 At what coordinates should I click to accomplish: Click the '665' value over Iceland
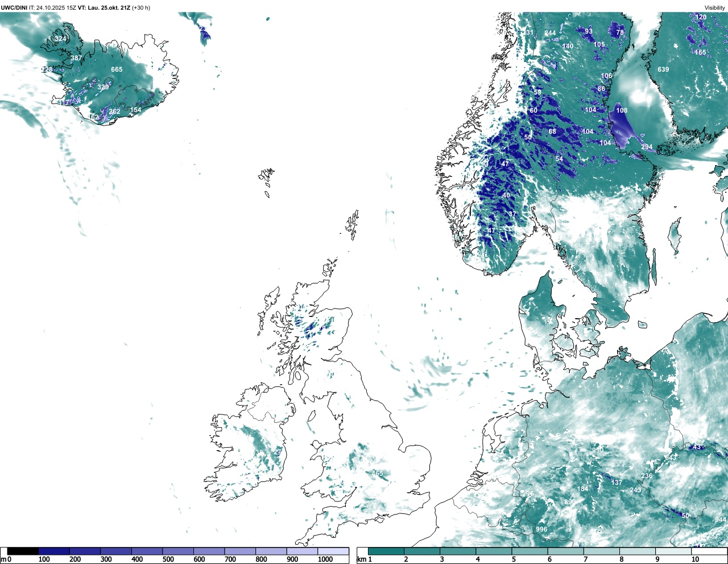(117, 69)
